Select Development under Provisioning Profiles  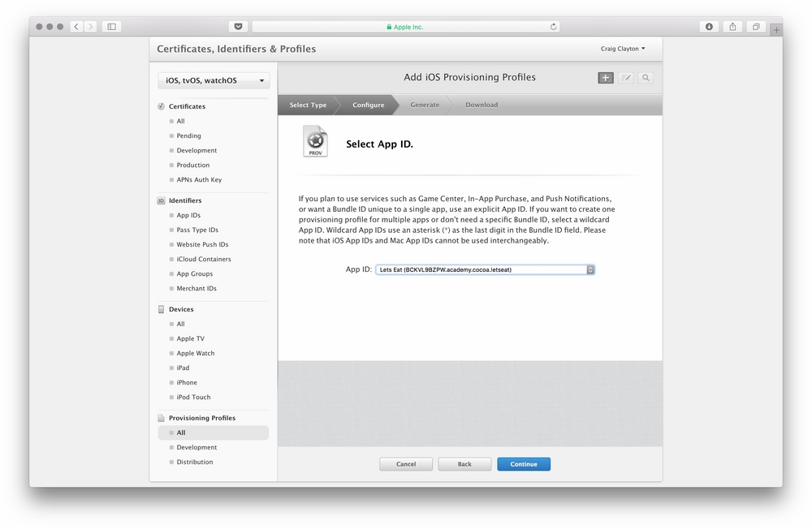pos(197,447)
